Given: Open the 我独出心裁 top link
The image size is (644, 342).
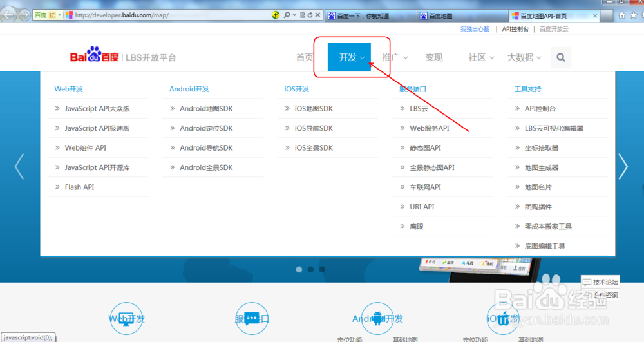Looking at the screenshot, I should (x=475, y=29).
